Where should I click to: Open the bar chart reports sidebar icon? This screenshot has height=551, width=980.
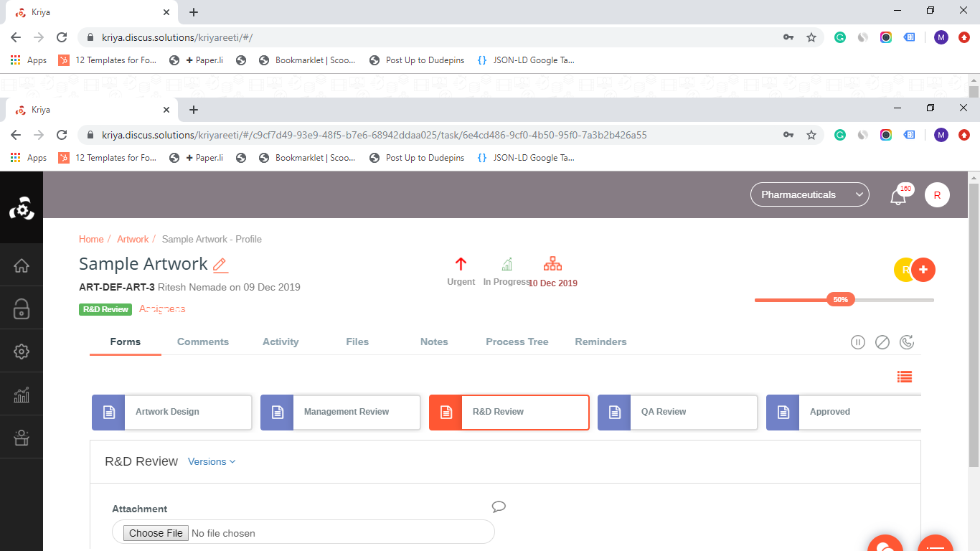22,395
